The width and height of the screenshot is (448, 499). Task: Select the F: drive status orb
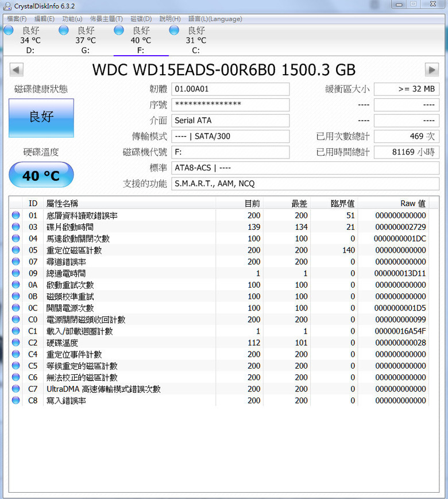tap(119, 30)
